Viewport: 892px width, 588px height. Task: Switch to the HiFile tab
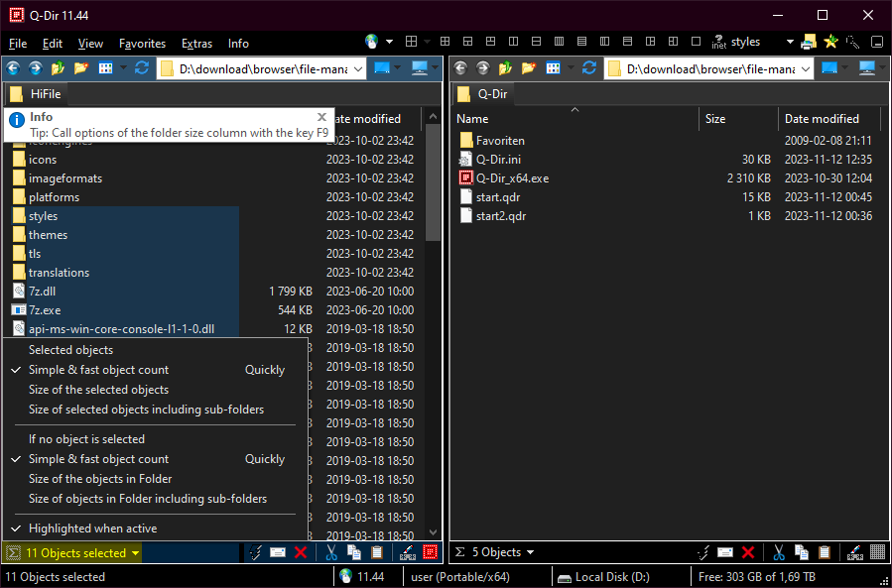45,94
